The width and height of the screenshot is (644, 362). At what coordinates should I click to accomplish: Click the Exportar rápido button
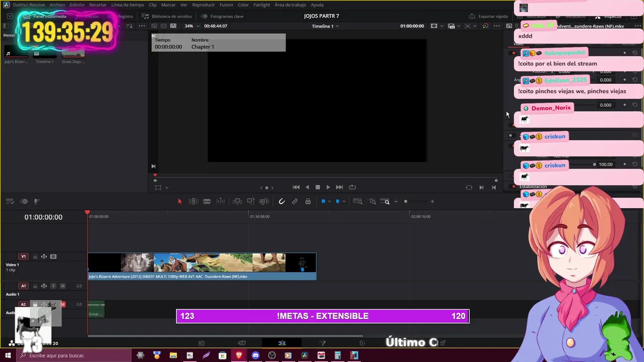tap(489, 16)
